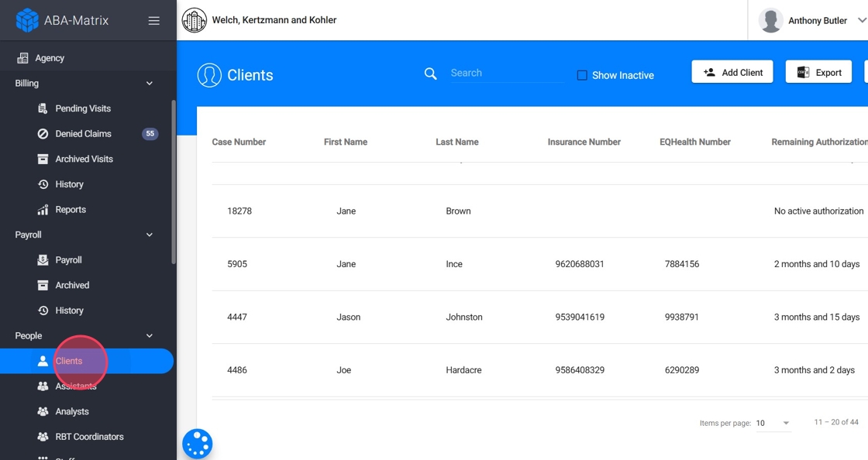Image resolution: width=868 pixels, height=460 pixels.
Task: Open Reports page
Action: 71,210
